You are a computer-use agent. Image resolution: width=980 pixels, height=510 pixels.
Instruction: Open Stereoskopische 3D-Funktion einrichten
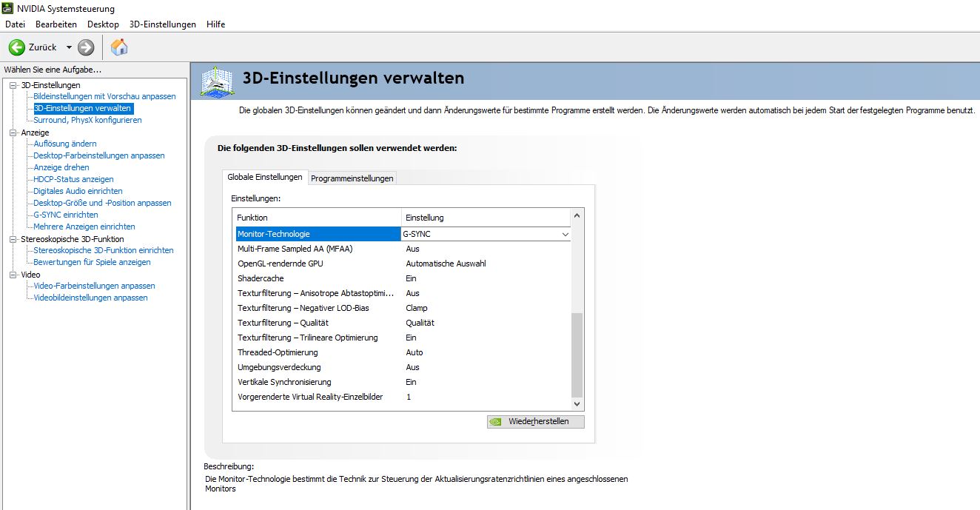(104, 250)
